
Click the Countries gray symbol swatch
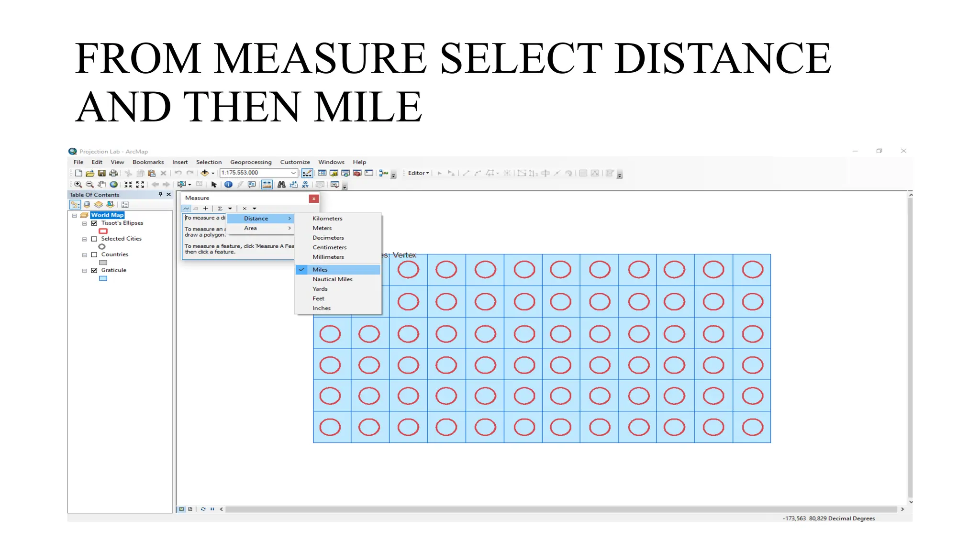pos(103,263)
